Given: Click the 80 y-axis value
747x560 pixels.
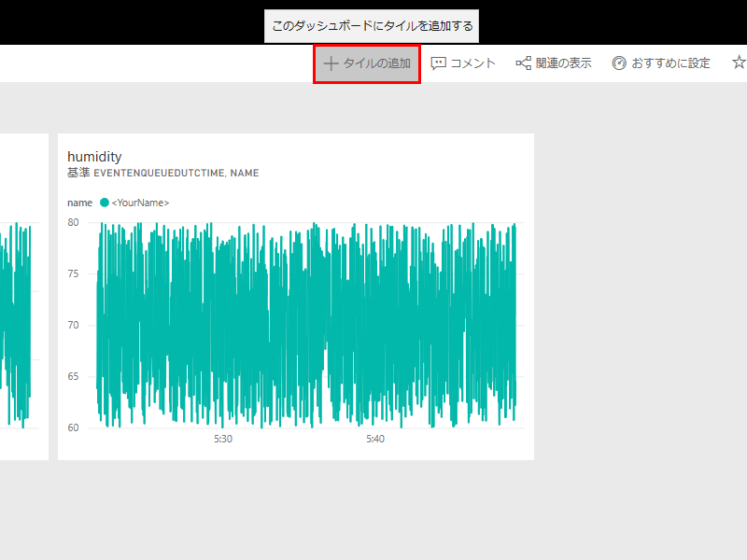Looking at the screenshot, I should coord(74,222).
